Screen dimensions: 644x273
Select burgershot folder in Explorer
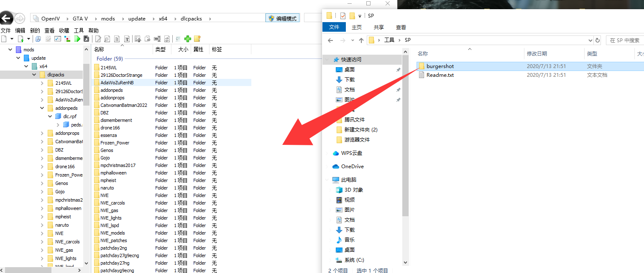(440, 66)
